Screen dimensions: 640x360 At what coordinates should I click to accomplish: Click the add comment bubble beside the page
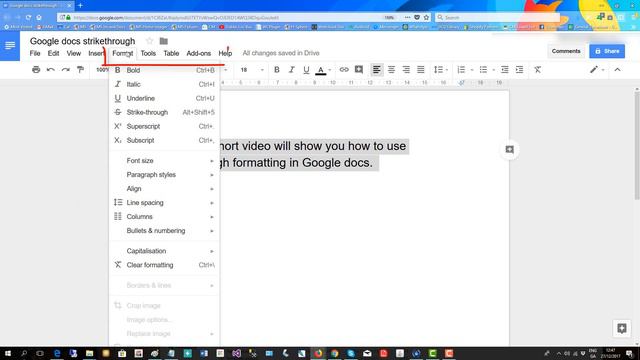(509, 149)
